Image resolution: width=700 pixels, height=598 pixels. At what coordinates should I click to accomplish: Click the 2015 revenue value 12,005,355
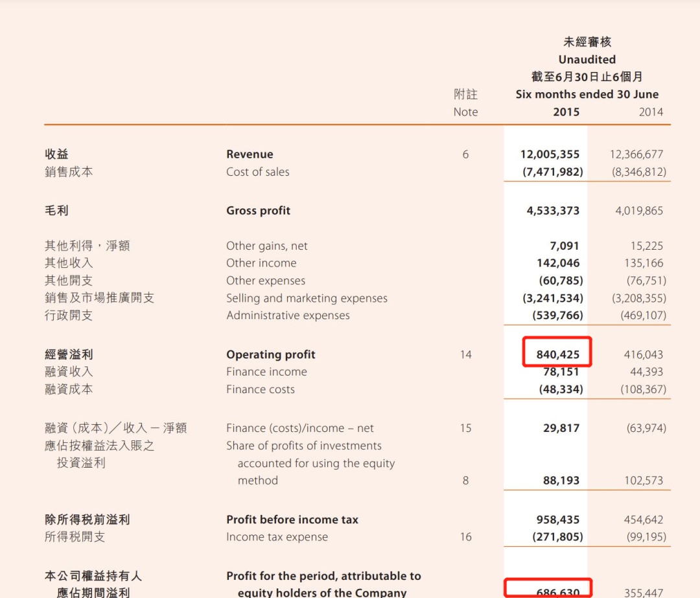550,154
